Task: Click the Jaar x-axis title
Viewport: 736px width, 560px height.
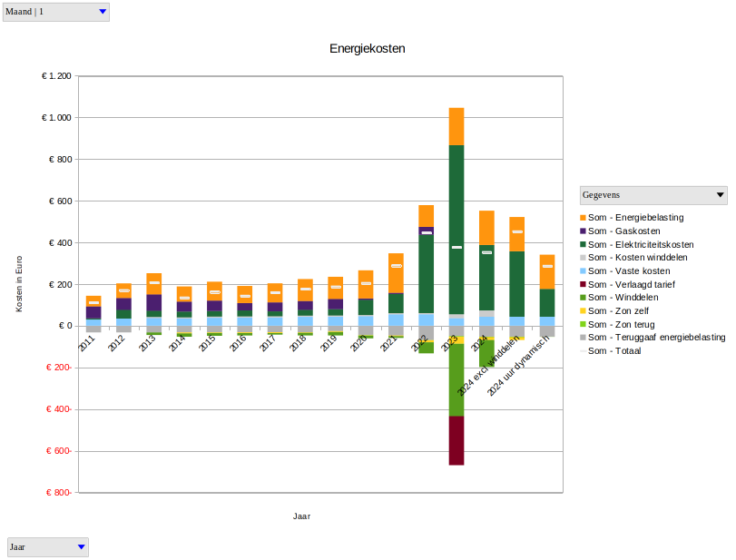Action: 302,516
